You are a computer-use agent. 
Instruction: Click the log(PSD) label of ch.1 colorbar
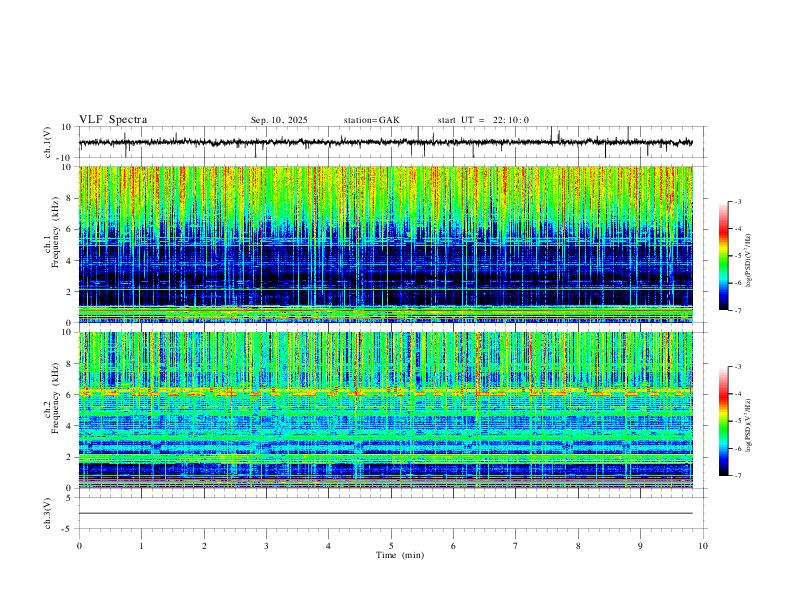(749, 261)
